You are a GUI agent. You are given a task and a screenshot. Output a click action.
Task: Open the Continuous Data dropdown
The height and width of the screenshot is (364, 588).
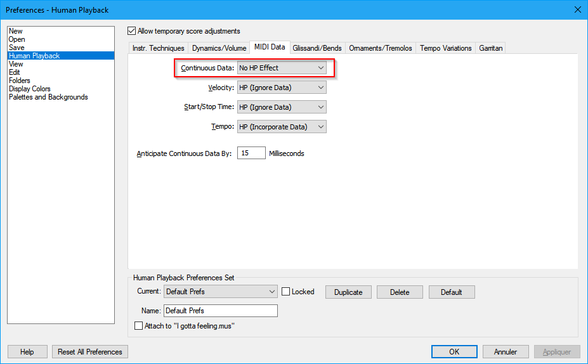[282, 68]
